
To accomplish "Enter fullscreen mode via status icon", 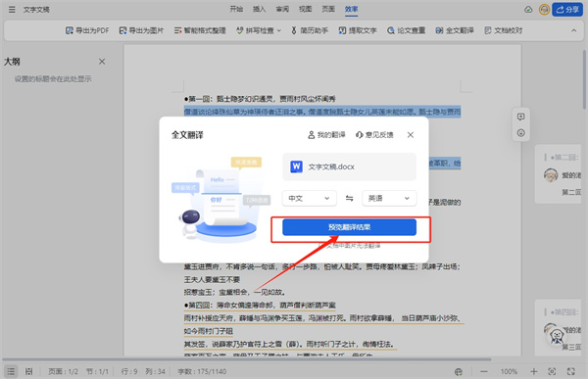I will [570, 371].
